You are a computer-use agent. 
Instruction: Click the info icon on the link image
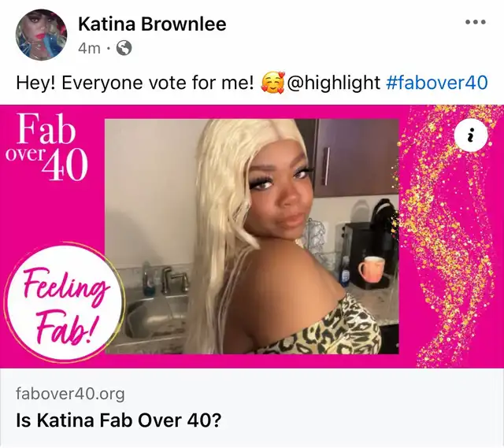[471, 135]
